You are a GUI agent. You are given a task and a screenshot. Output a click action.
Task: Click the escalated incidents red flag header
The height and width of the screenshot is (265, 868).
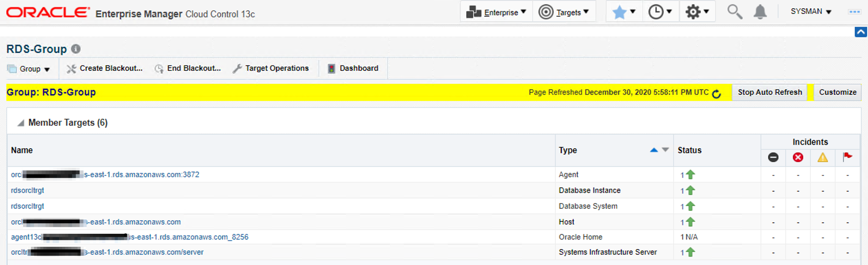(x=847, y=157)
